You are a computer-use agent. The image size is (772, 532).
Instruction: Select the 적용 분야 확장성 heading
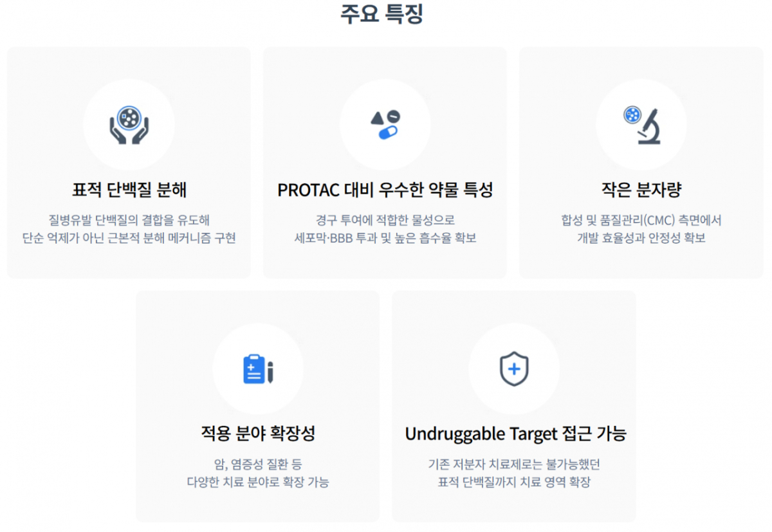(x=258, y=434)
